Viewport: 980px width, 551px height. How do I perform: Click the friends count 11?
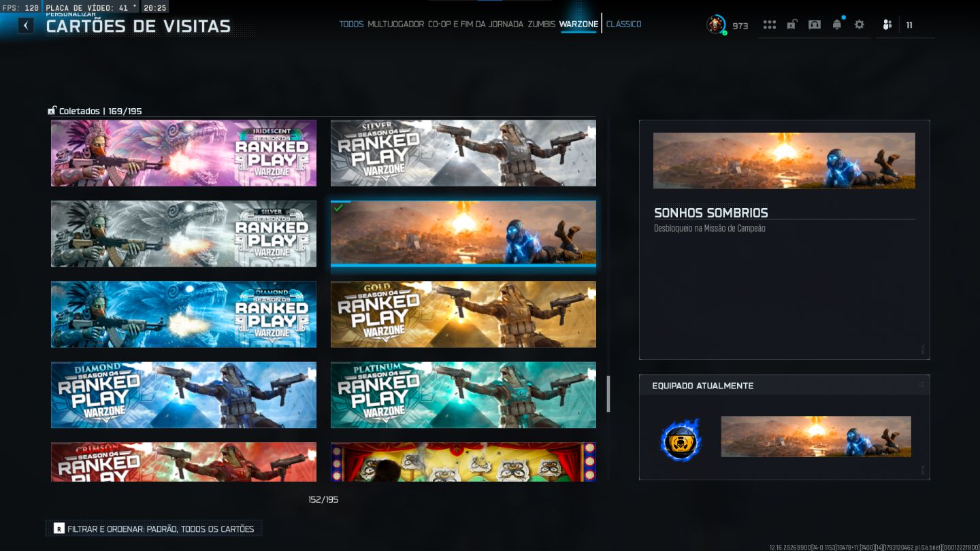(x=909, y=25)
